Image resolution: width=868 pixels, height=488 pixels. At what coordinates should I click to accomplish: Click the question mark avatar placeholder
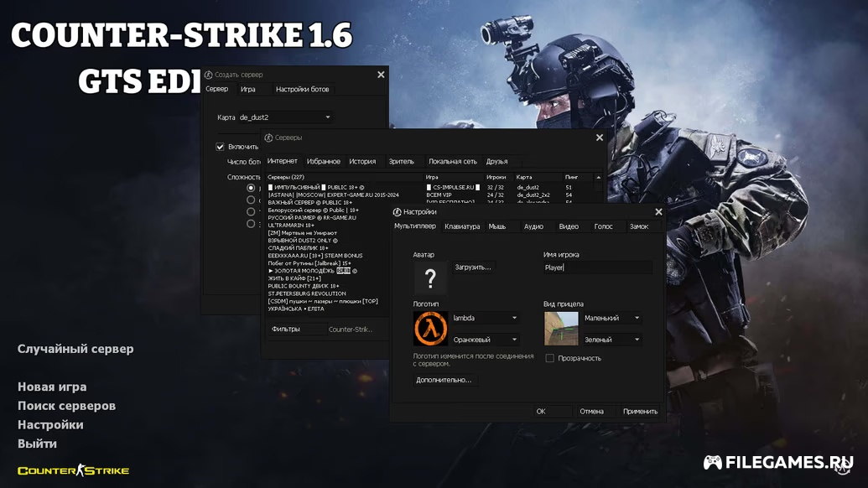(430, 278)
